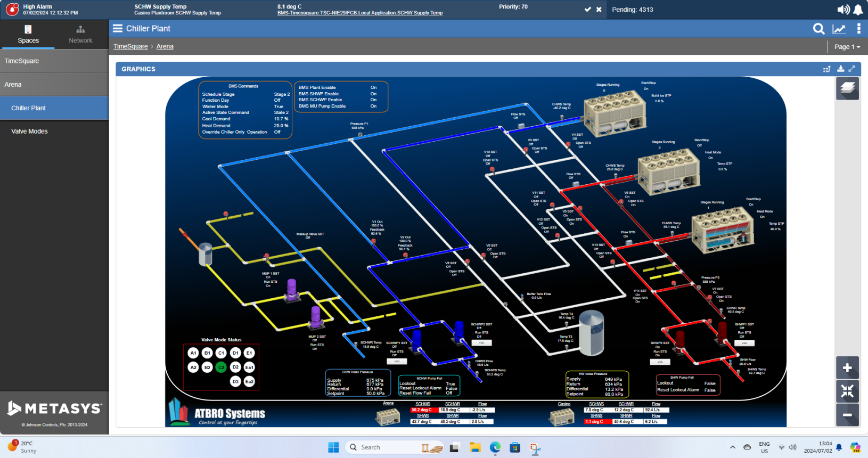Toggle valve mode A1 indicator
Screen dimensions: 868x458
[193, 353]
